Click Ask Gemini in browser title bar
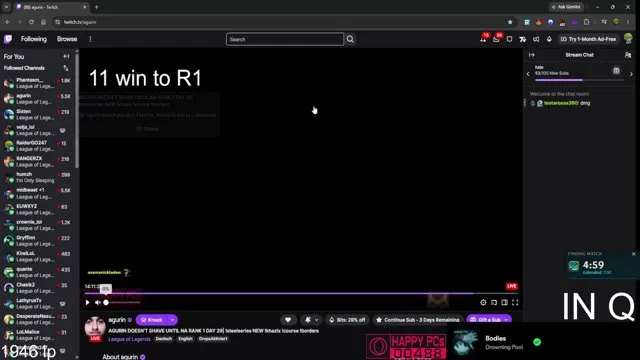Image resolution: width=640 pixels, height=360 pixels. pos(567,7)
